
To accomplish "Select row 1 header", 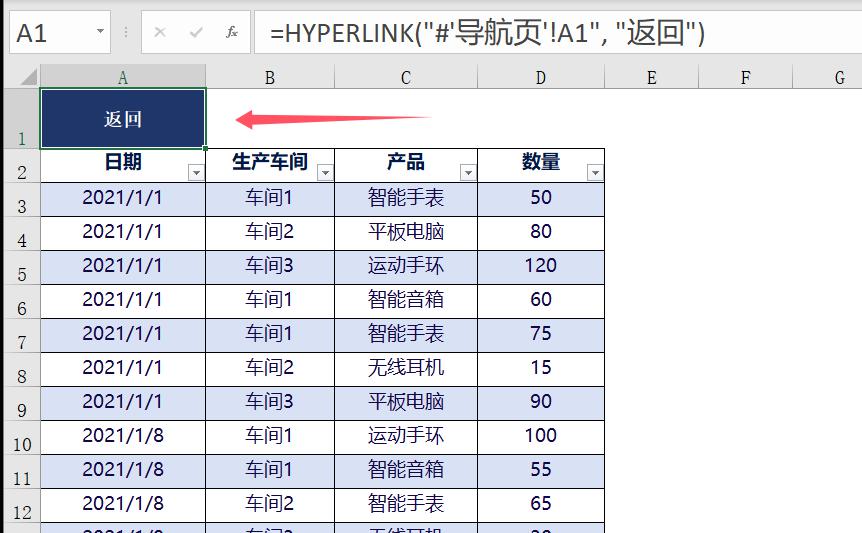I will pos(22,118).
